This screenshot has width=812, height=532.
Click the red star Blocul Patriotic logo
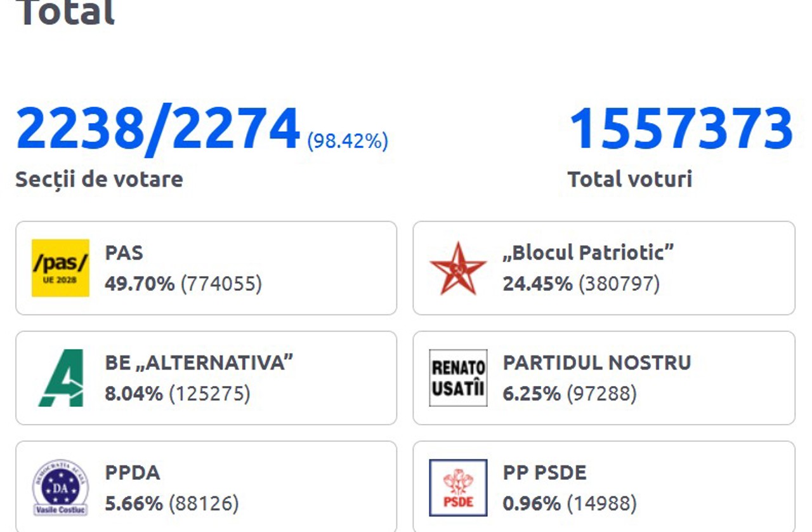tap(457, 268)
